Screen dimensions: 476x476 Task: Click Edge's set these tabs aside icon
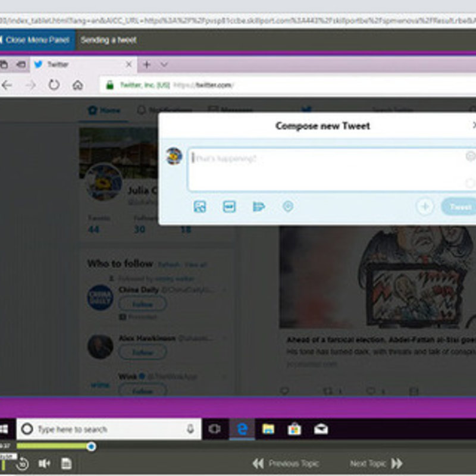pos(21,64)
